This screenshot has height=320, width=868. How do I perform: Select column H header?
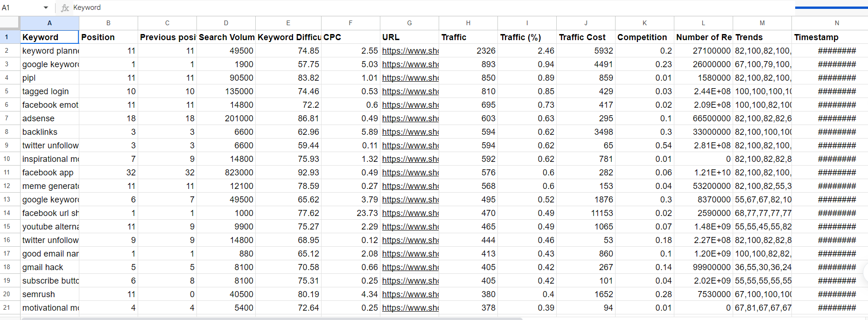(x=468, y=23)
